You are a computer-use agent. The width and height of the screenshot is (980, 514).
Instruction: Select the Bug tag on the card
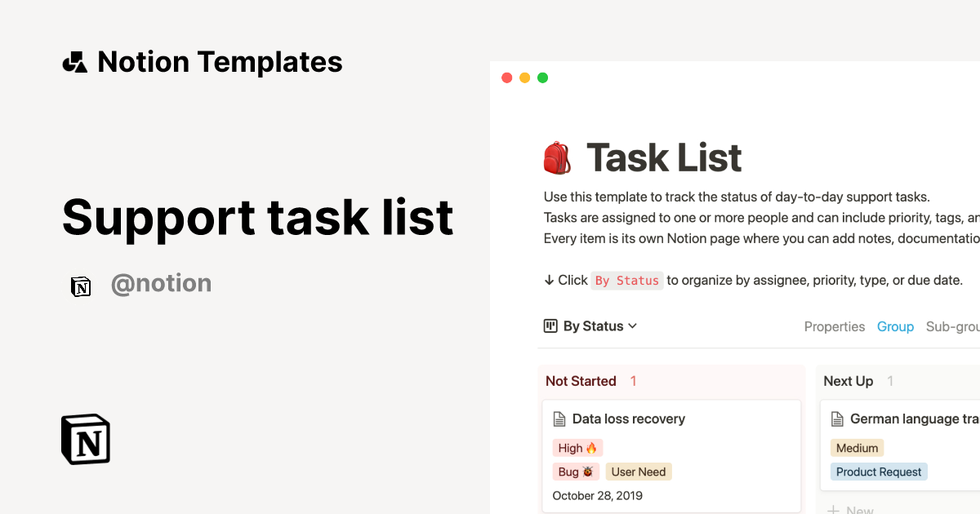pyautogui.click(x=576, y=472)
